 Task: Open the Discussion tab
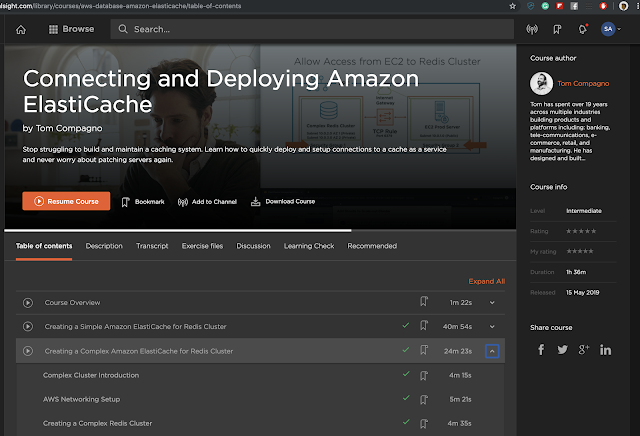point(253,246)
